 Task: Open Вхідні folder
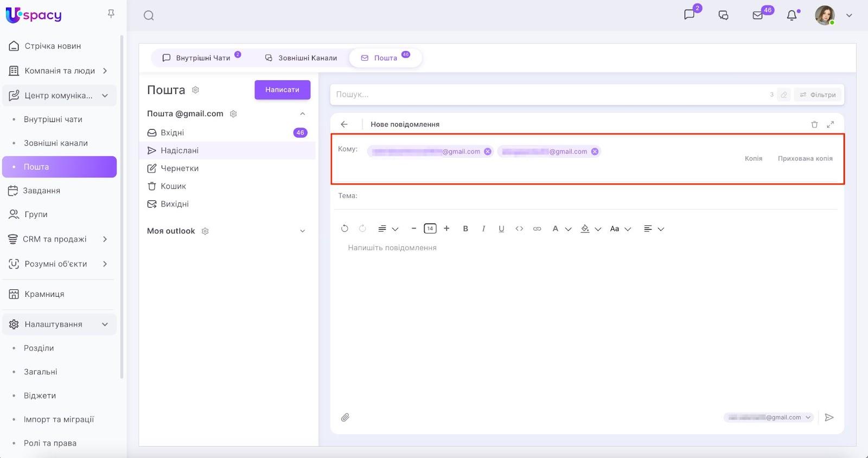click(x=227, y=132)
